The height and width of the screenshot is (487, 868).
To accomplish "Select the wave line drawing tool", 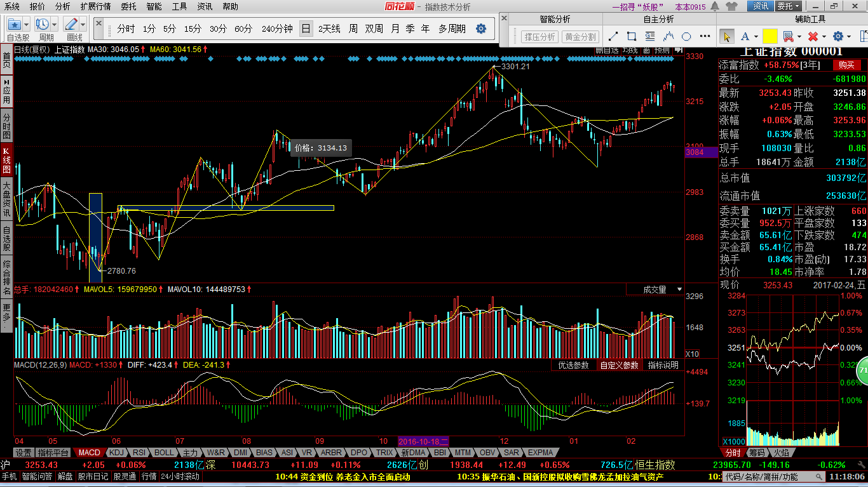I will click(668, 36).
